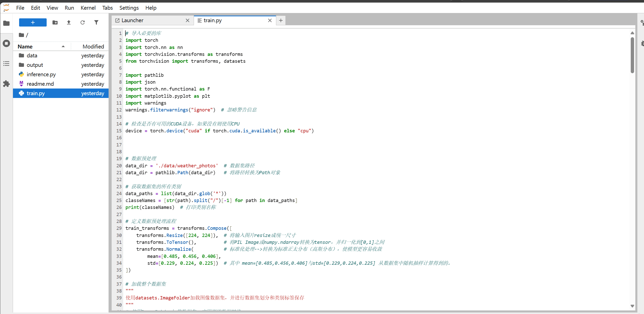Viewport: 644px width, 314px height.
Task: Switch to the Launcher tab
Action: click(133, 20)
